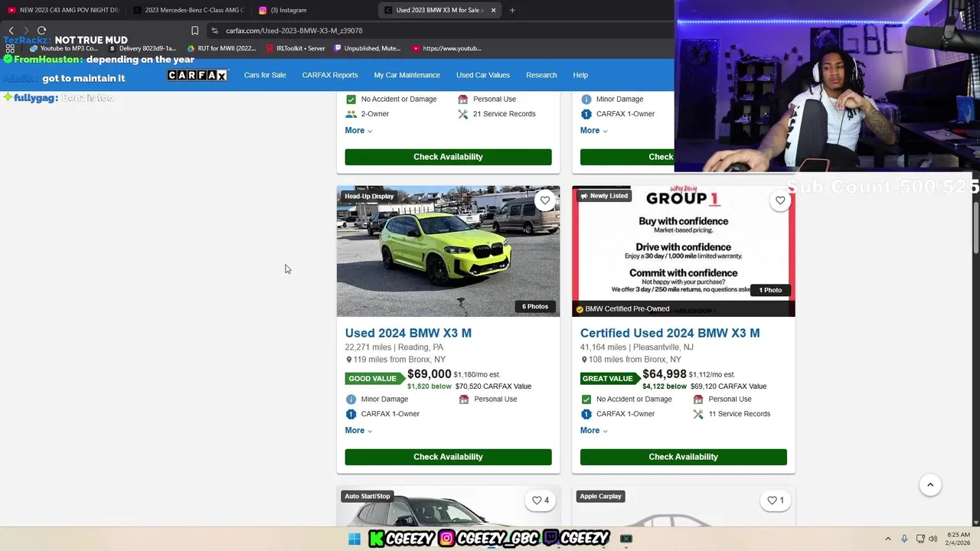Click the 2-Owner people icon

click(351, 114)
